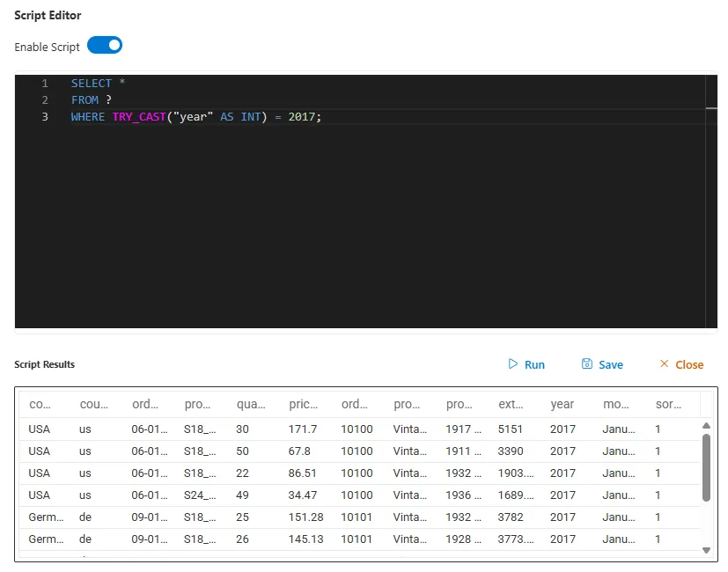Toggle the Enable Script switch
The width and height of the screenshot is (728, 572).
pos(105,46)
